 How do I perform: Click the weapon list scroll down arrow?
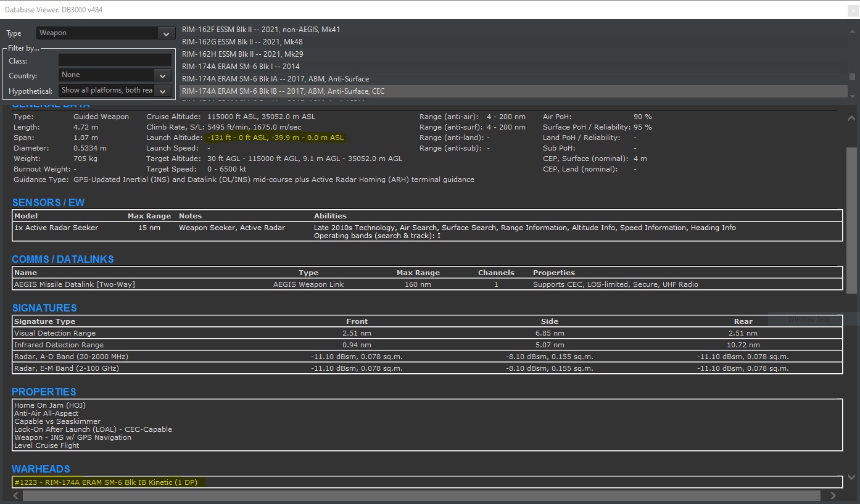(853, 96)
